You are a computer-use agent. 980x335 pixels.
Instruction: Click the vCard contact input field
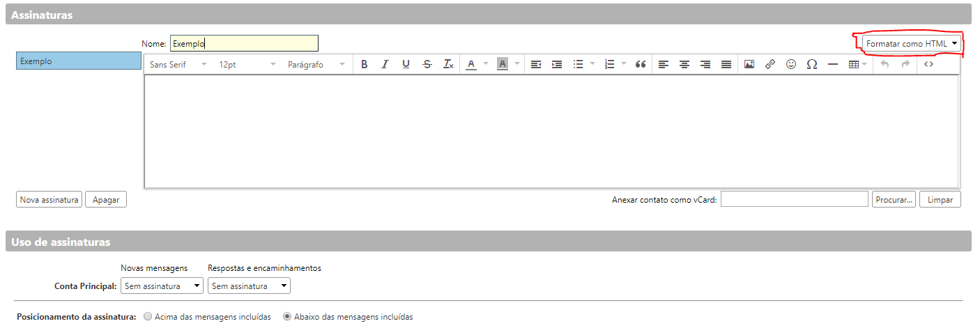[x=795, y=199]
